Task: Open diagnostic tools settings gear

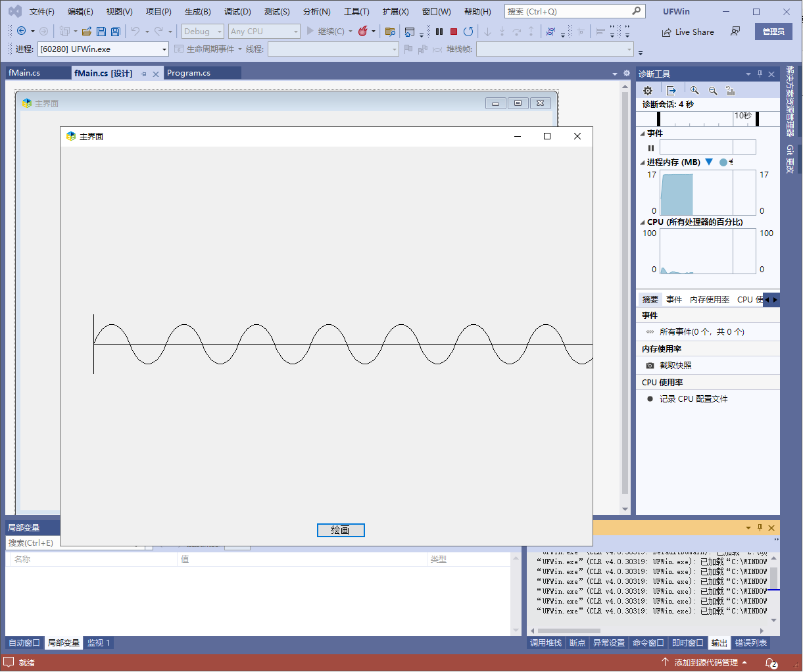Action: [x=648, y=91]
